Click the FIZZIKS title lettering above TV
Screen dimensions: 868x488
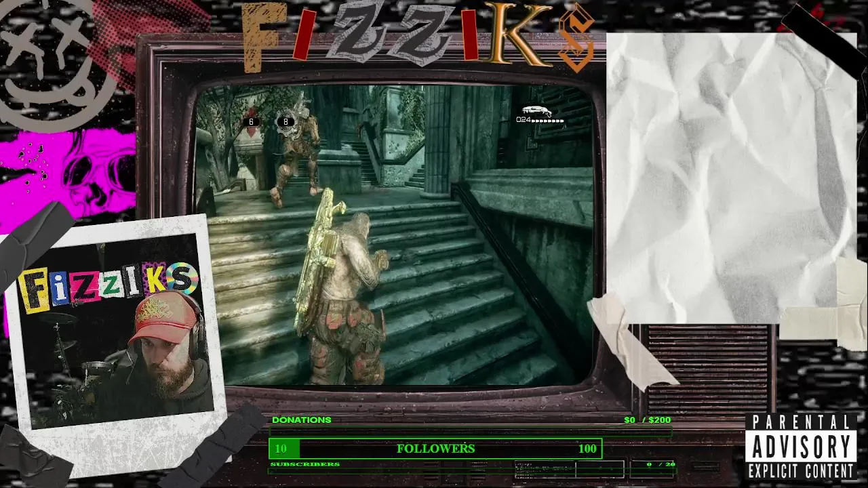pos(419,37)
